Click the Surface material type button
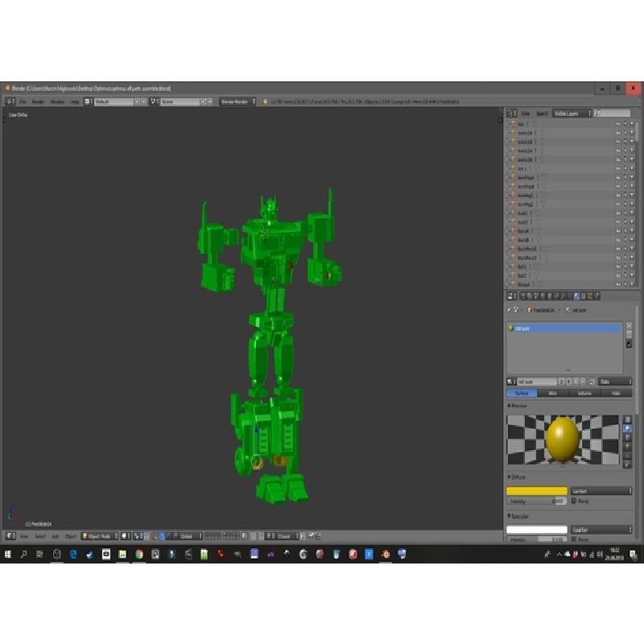Image resolution: width=644 pixels, height=644 pixels. click(x=522, y=394)
